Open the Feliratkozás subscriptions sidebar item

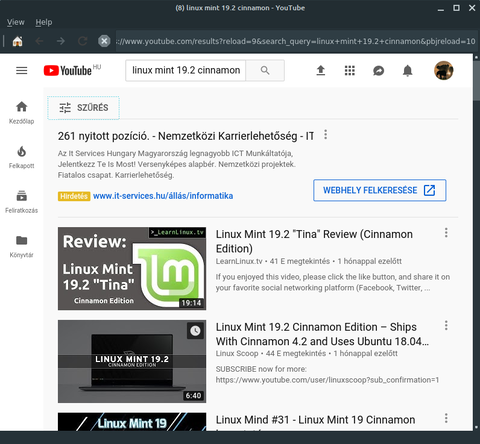point(22,202)
